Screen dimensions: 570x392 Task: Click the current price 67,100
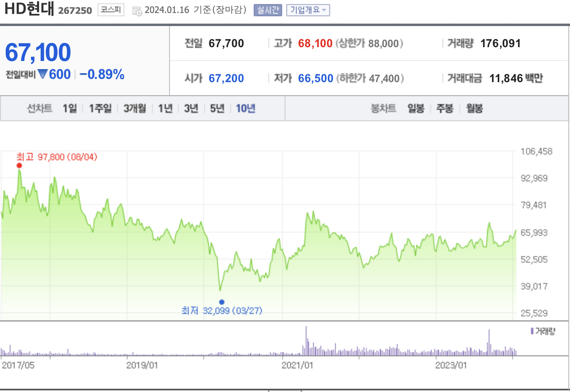click(38, 52)
